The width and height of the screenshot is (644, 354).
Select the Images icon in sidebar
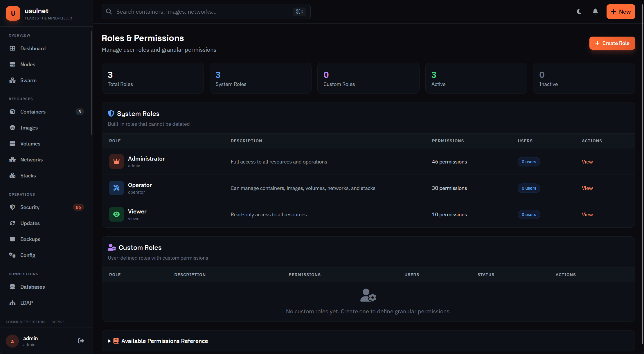pos(12,127)
